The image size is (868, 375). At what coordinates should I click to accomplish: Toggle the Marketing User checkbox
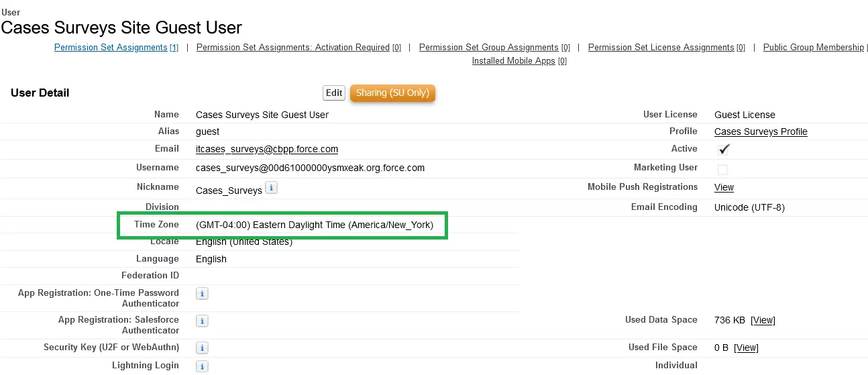pos(722,169)
